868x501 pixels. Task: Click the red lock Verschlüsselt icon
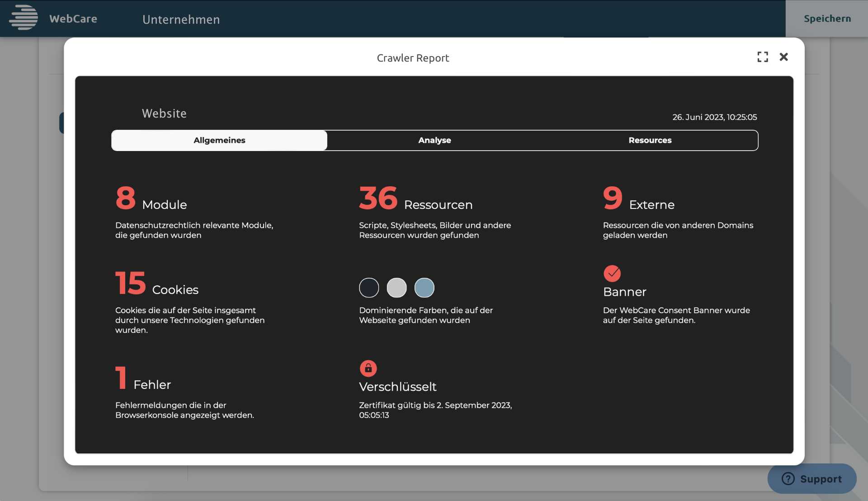tap(368, 368)
